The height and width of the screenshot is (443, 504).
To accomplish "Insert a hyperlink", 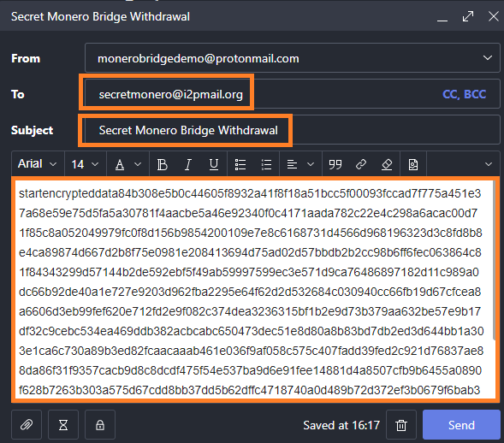I will [x=361, y=164].
